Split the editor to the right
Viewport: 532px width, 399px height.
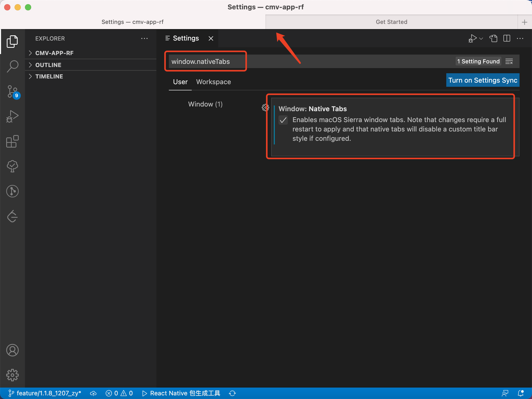tap(507, 38)
